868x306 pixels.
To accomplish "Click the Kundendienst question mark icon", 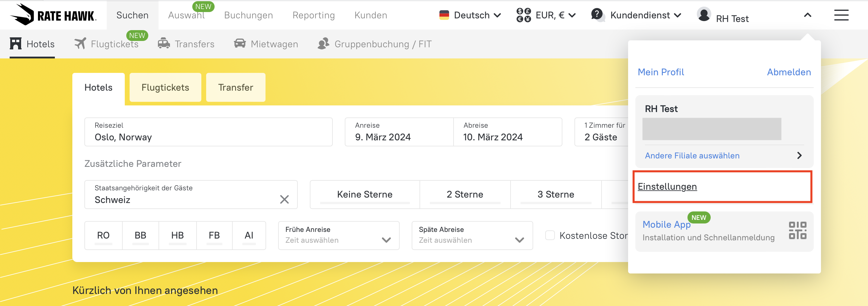I will tap(597, 14).
